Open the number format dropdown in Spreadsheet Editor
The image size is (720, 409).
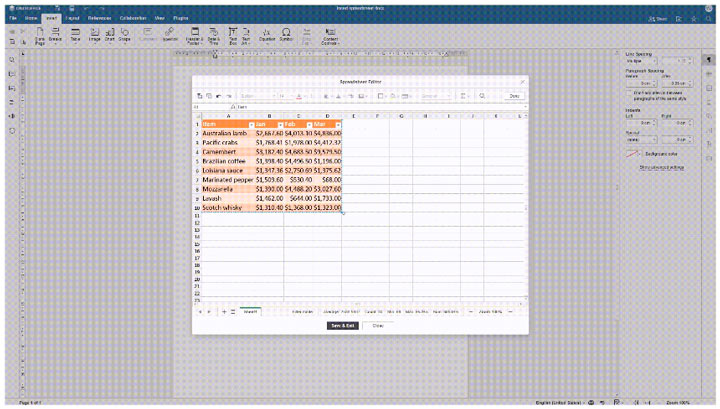click(x=435, y=96)
